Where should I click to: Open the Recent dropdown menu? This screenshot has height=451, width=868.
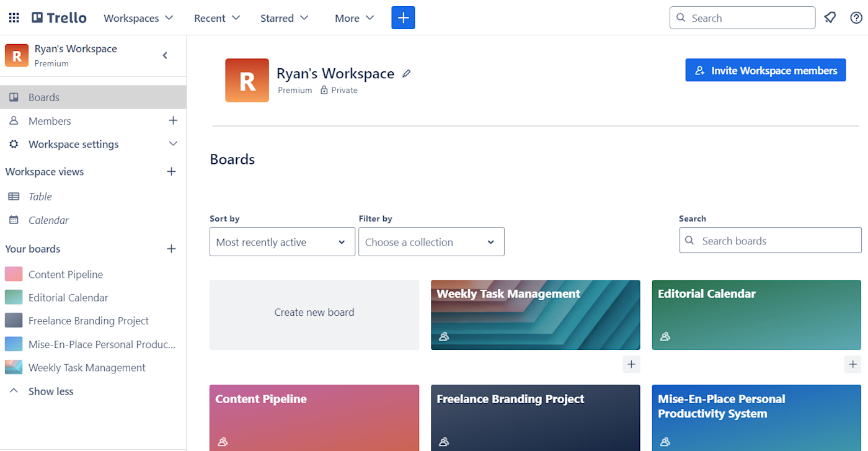(217, 18)
